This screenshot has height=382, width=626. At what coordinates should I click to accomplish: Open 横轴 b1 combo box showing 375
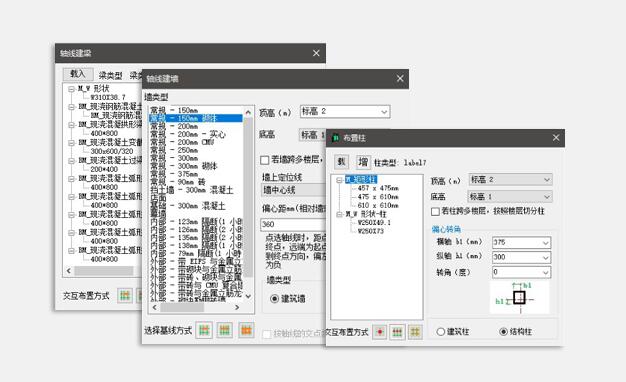521,242
